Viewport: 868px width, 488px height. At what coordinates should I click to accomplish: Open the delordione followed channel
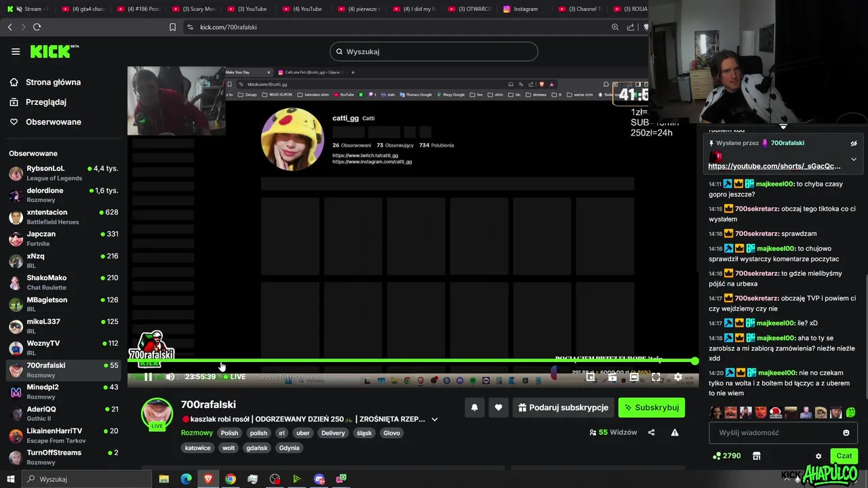(x=64, y=195)
